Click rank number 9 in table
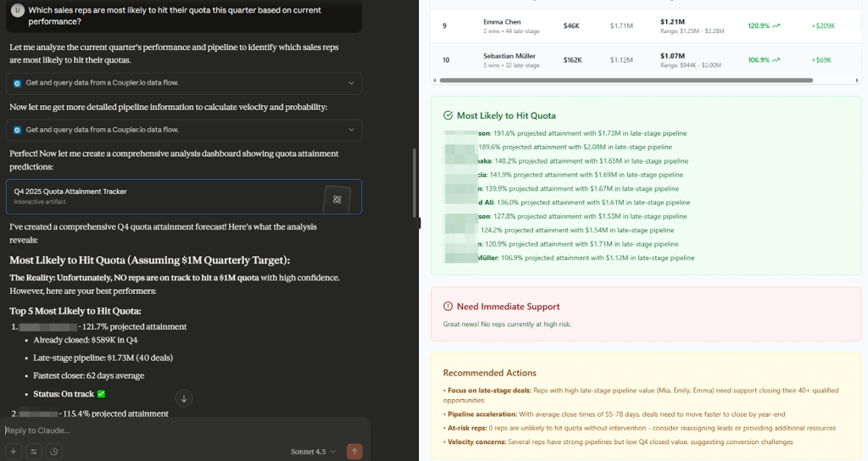868x461 pixels. pos(444,25)
